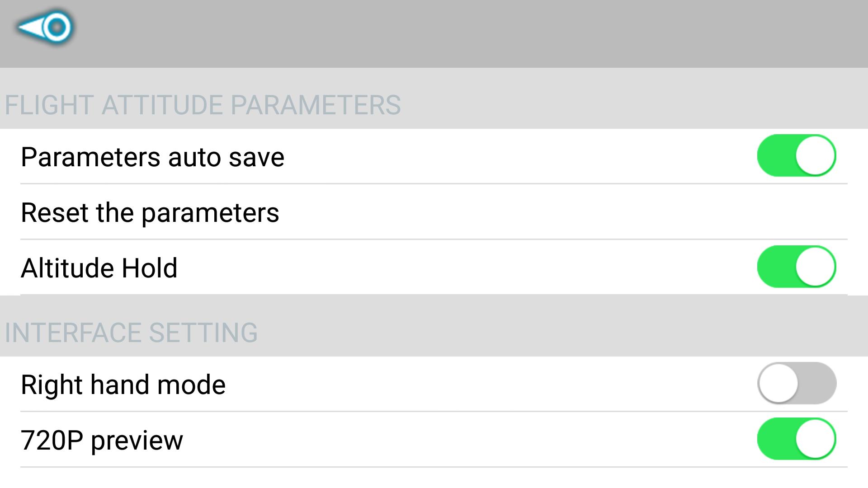Tap the Right hand mode label text
Image resolution: width=868 pixels, height=488 pixels.
click(123, 385)
